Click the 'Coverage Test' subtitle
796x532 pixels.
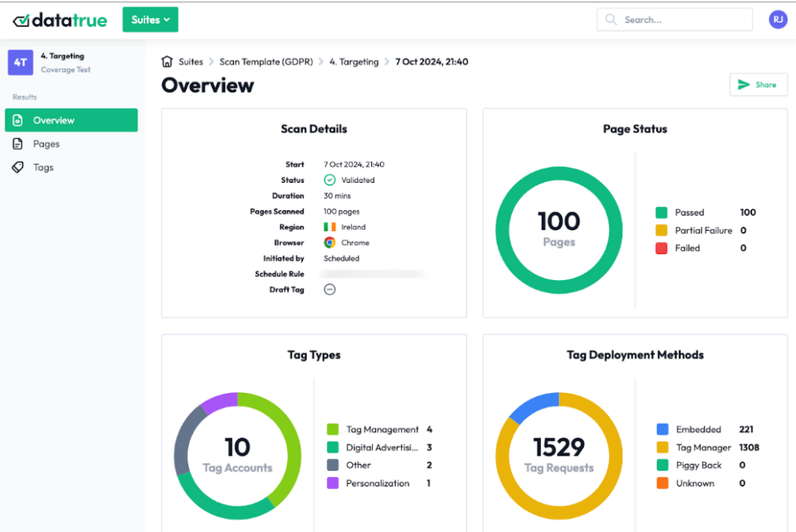[x=66, y=70]
